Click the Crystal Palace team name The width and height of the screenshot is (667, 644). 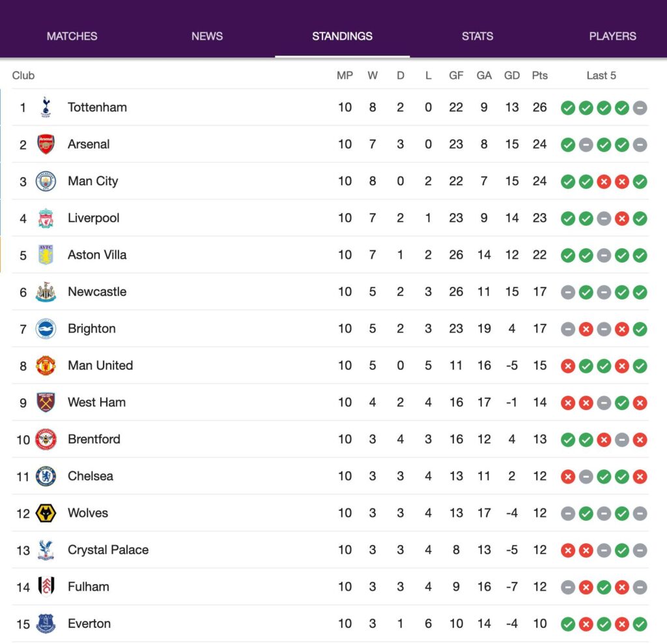tap(108, 550)
